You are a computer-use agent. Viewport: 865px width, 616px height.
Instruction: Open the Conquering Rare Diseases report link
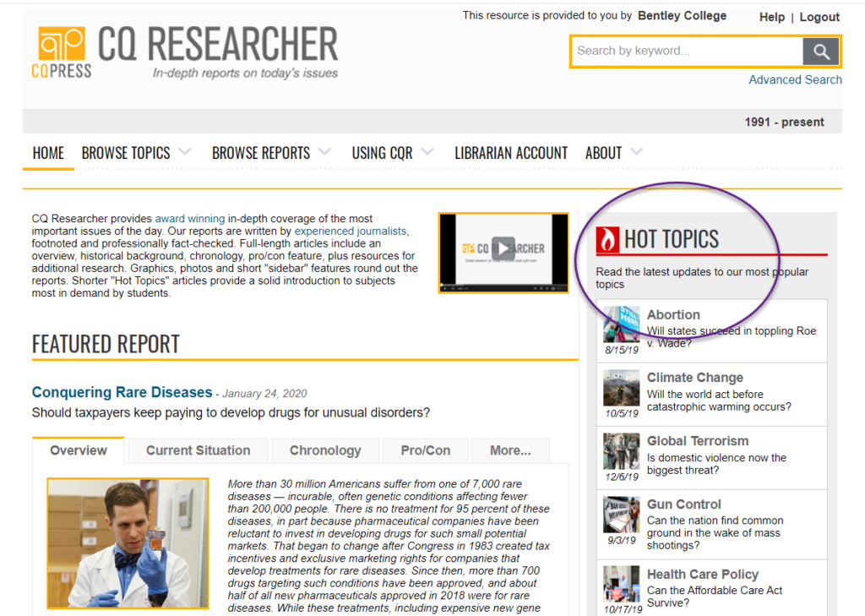tap(122, 392)
